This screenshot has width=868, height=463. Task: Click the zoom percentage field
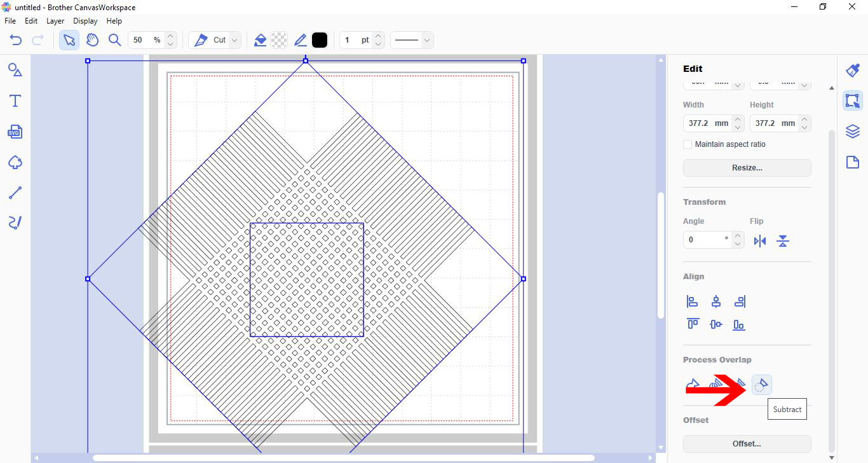coord(147,40)
